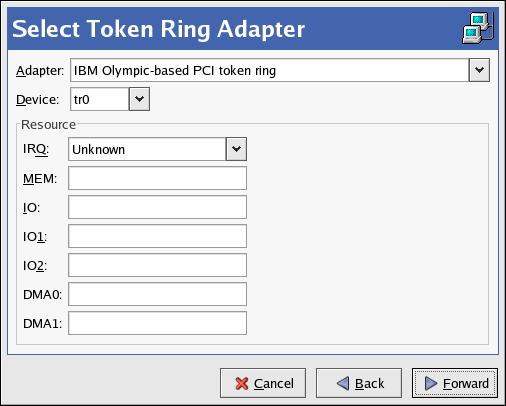Expand the Adapter dropdown arrow
The width and height of the screenshot is (506, 406).
(x=479, y=70)
